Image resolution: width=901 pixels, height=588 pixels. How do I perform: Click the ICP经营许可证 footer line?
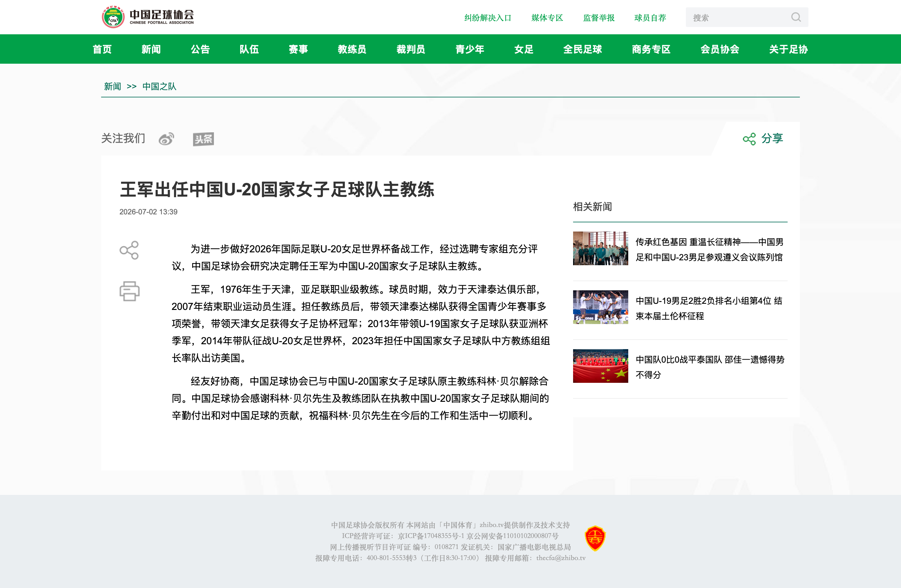tap(450, 536)
